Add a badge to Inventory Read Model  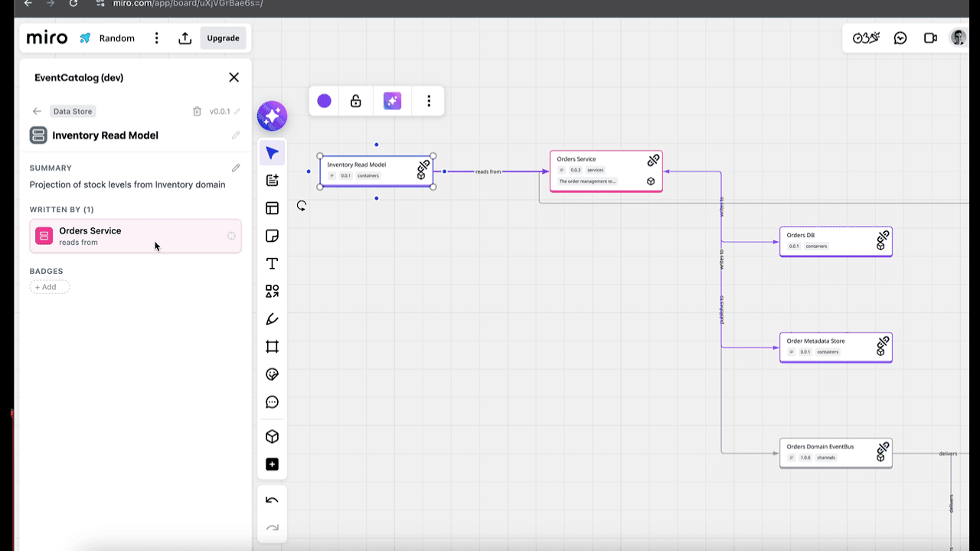(x=48, y=287)
